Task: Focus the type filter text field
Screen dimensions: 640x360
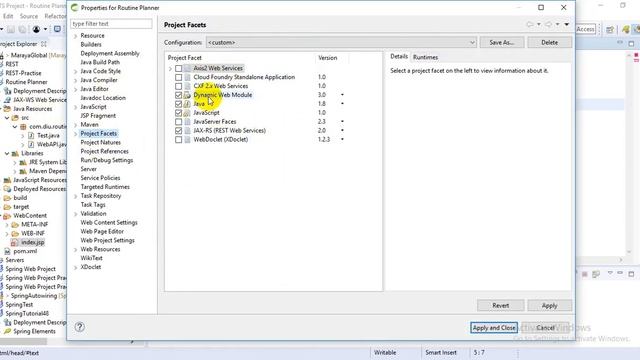Action: [x=111, y=24]
